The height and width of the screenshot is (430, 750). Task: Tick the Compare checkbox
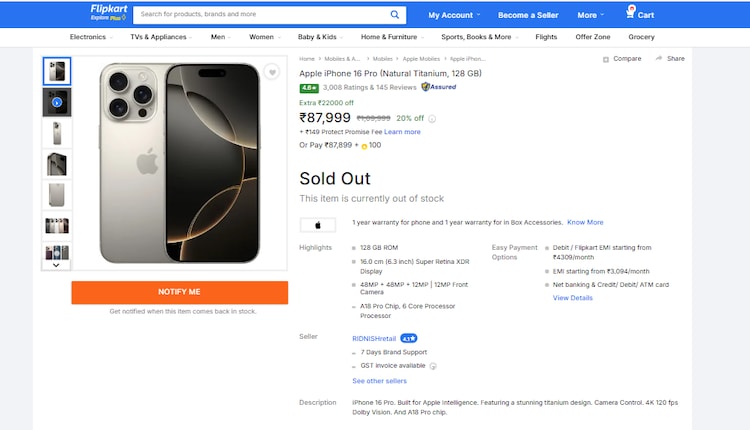pos(606,59)
